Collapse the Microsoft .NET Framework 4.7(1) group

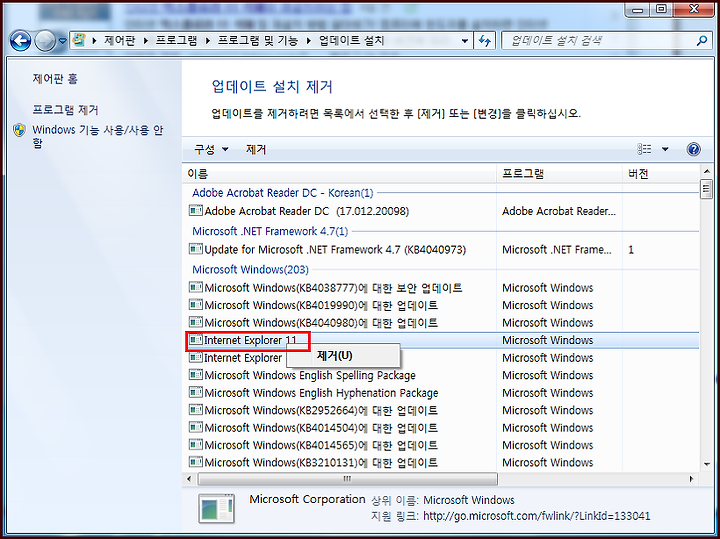click(270, 231)
